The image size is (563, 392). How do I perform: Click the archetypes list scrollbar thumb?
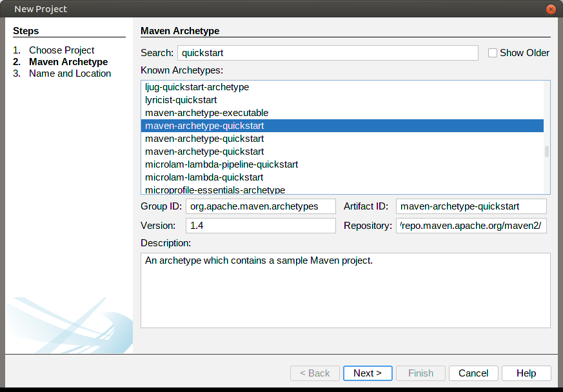click(x=547, y=152)
